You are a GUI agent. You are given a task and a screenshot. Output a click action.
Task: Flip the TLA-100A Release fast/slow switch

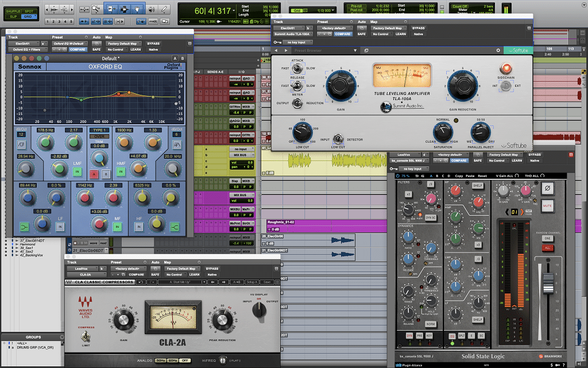click(297, 86)
